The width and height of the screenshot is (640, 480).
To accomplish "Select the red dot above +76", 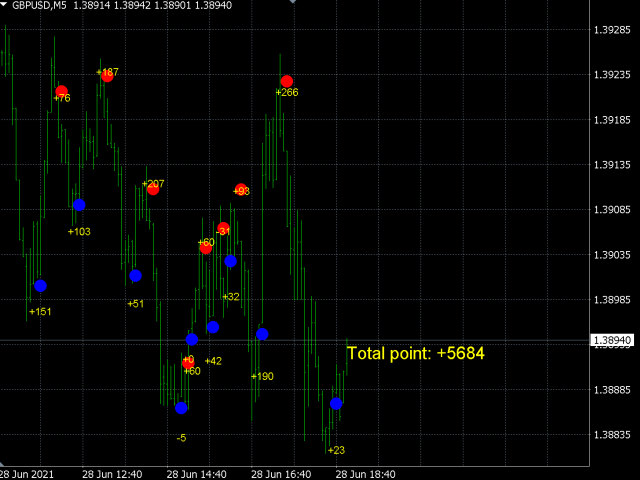I will click(62, 91).
